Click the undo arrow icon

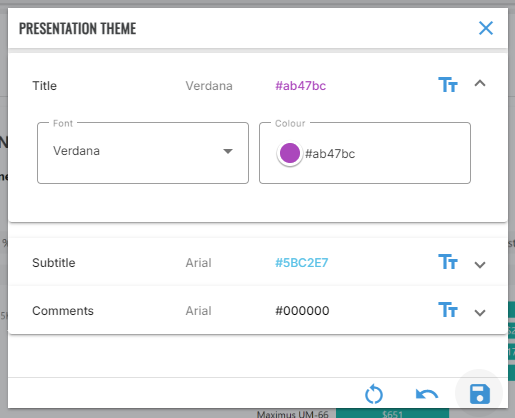pyautogui.click(x=427, y=394)
